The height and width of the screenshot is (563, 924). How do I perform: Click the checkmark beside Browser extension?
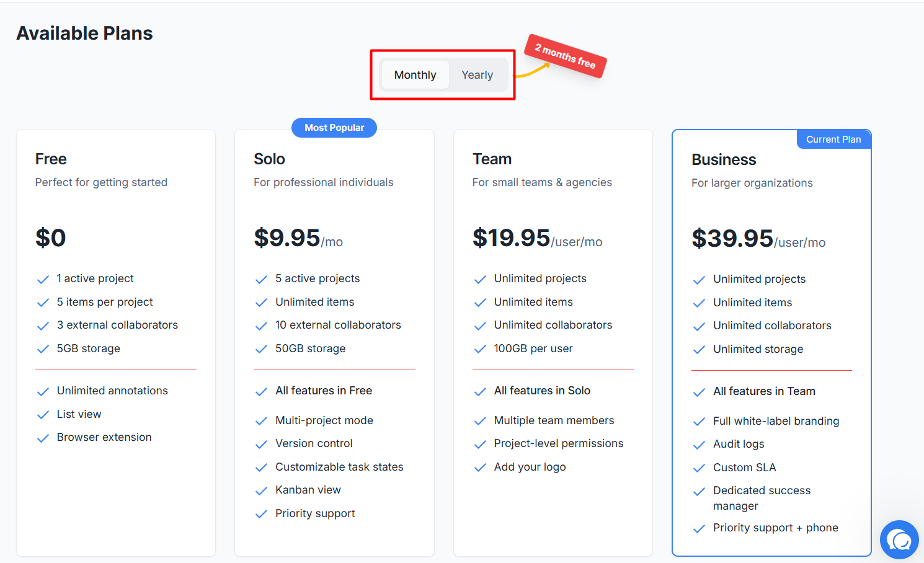click(x=43, y=438)
